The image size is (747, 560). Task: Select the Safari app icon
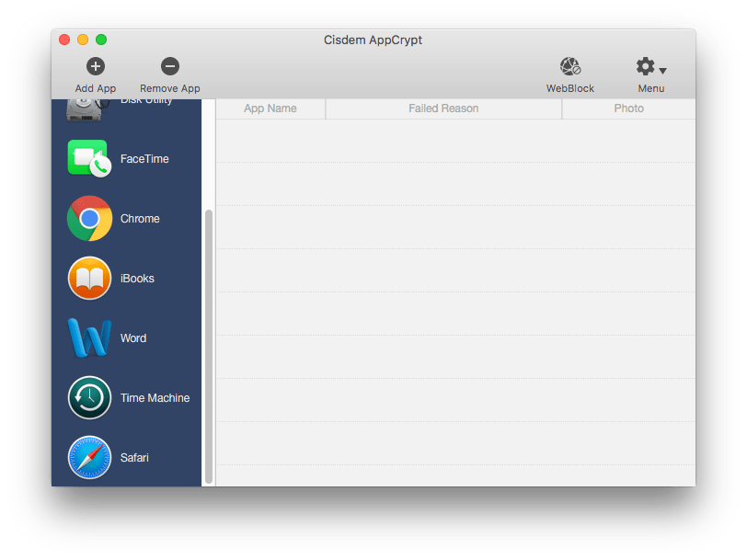point(89,457)
